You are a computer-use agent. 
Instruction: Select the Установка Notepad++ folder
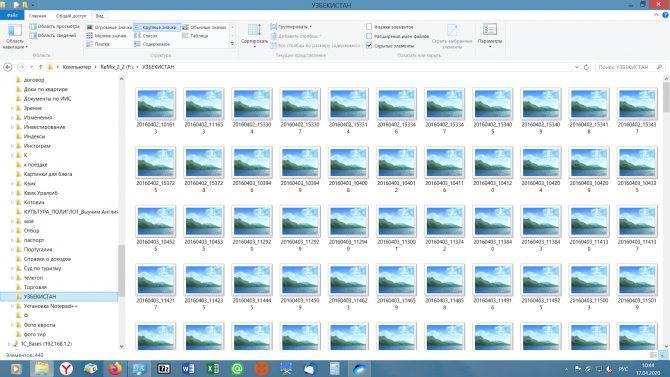coord(50,306)
